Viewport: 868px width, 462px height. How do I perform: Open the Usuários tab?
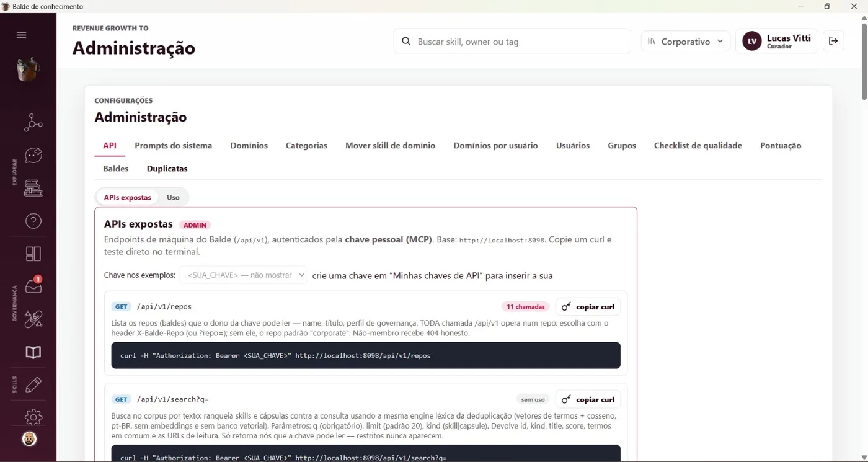click(x=573, y=146)
